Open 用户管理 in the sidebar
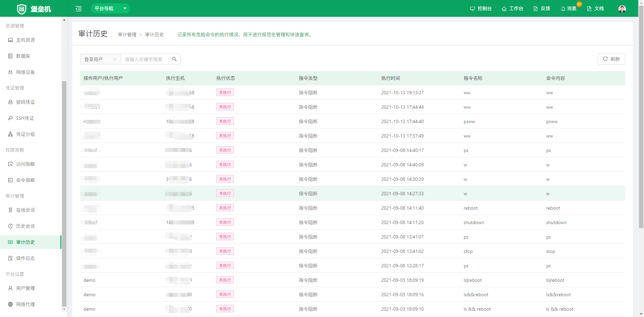 tap(31, 288)
